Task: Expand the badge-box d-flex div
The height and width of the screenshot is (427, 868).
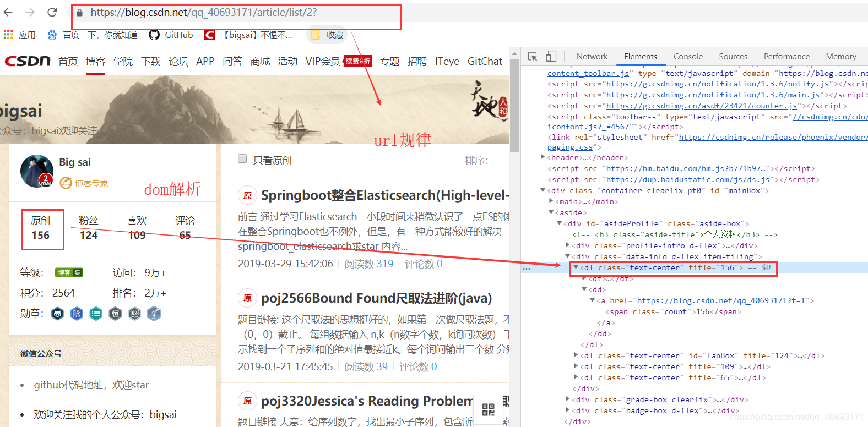Action: click(568, 410)
